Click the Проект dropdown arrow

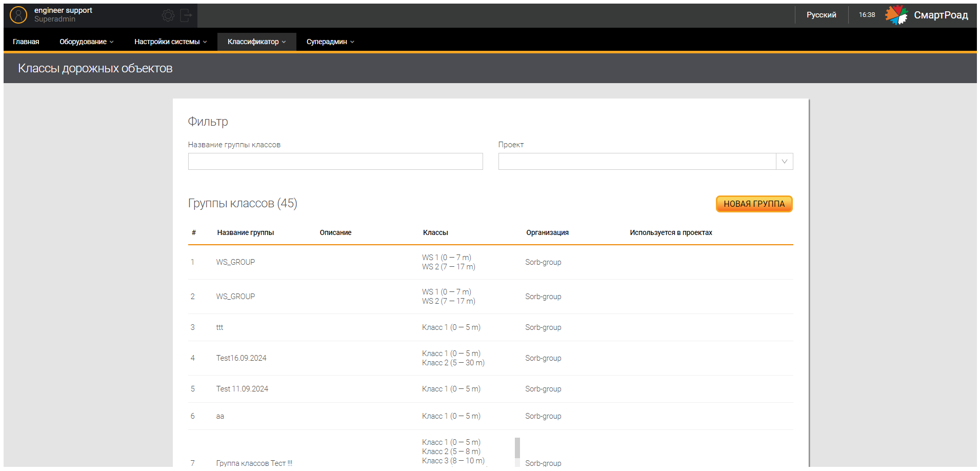point(785,161)
